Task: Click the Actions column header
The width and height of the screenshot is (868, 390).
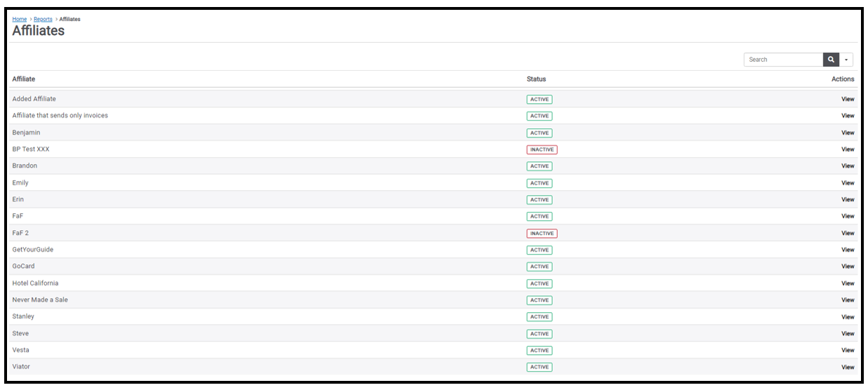Action: click(x=843, y=79)
